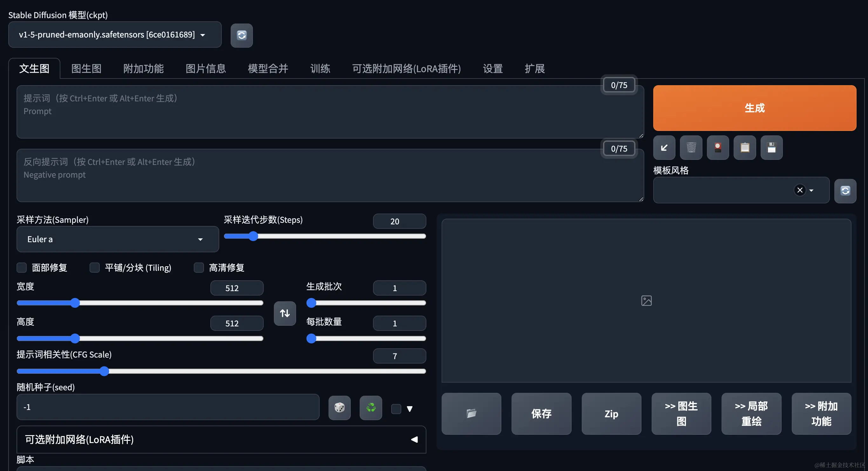The height and width of the screenshot is (471, 868).
Task: Open the Stable Diffusion checkpoint dropdown
Action: tap(115, 35)
